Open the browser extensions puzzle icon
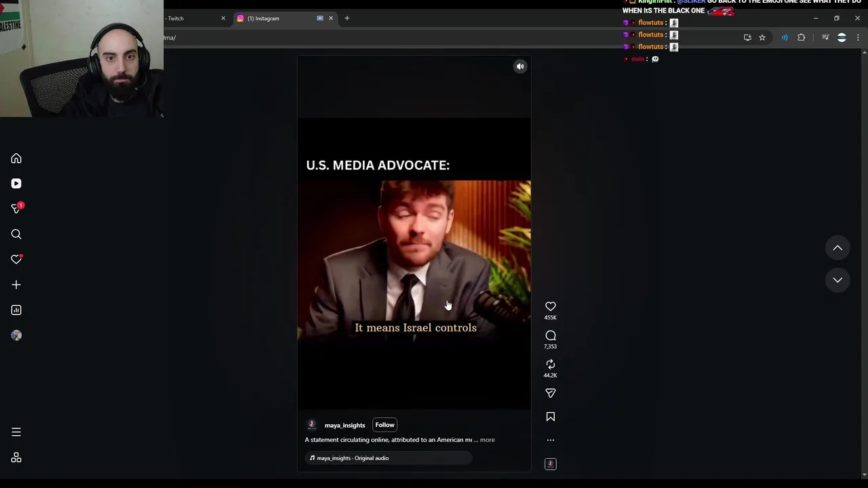The height and width of the screenshot is (488, 868). [802, 37]
